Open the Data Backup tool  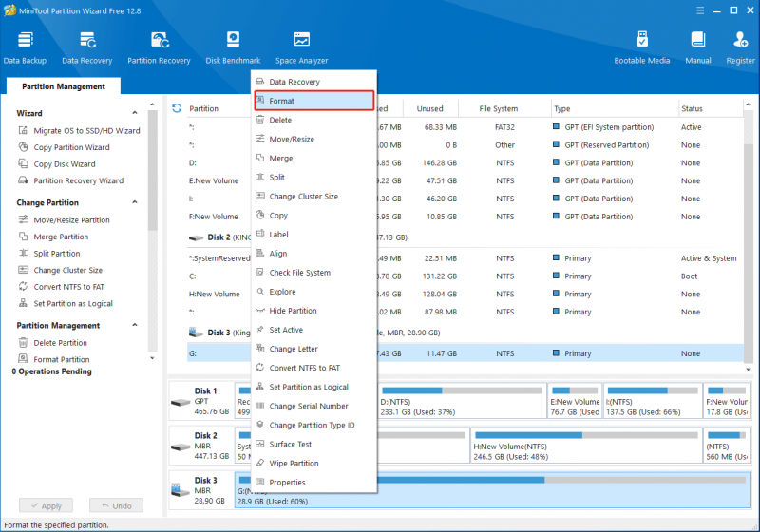coord(25,47)
